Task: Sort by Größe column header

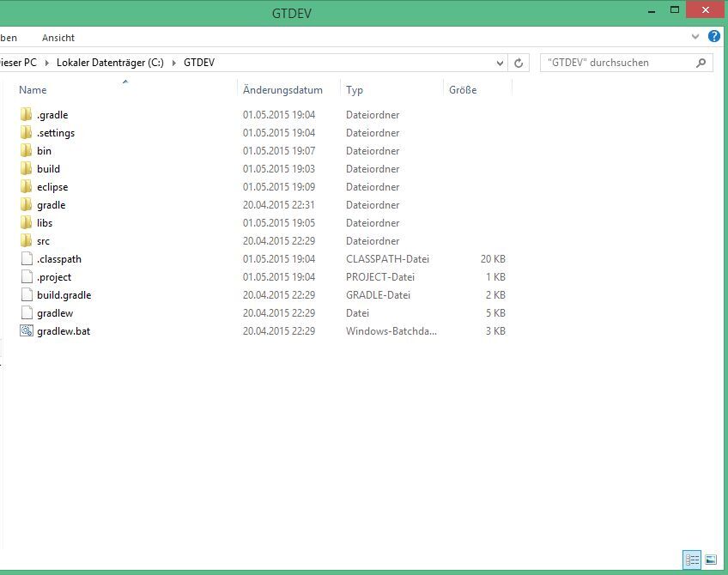Action: point(463,89)
